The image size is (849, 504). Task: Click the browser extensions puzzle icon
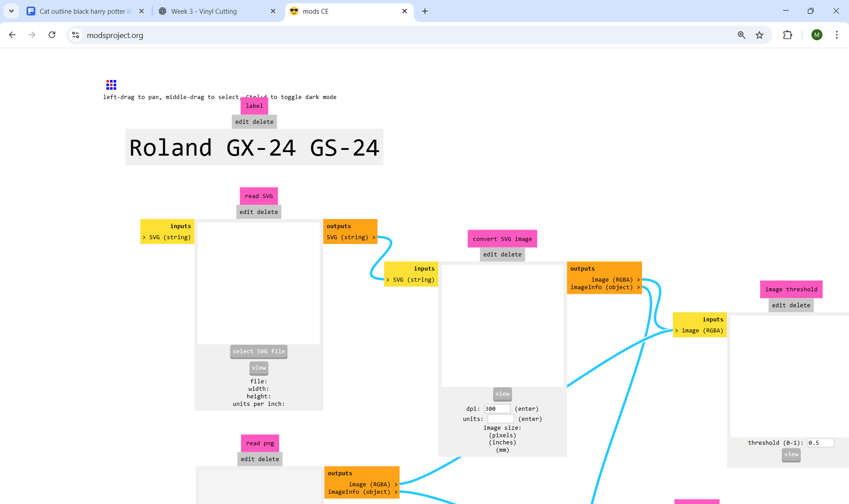pyautogui.click(x=788, y=35)
